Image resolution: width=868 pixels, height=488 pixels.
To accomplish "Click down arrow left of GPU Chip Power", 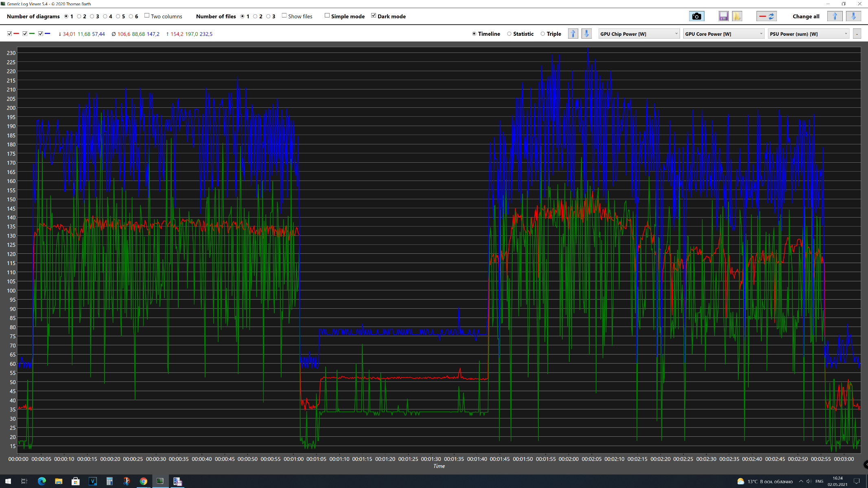I will 586,34.
